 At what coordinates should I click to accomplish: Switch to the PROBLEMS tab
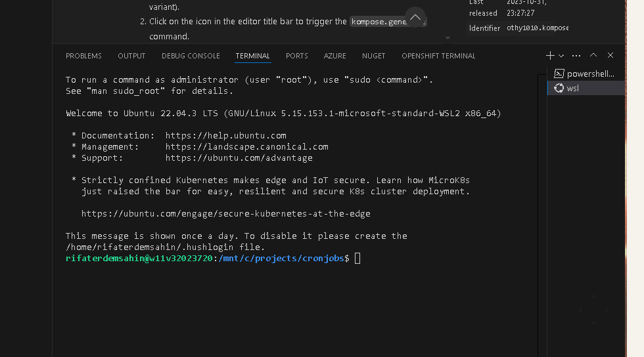point(83,56)
